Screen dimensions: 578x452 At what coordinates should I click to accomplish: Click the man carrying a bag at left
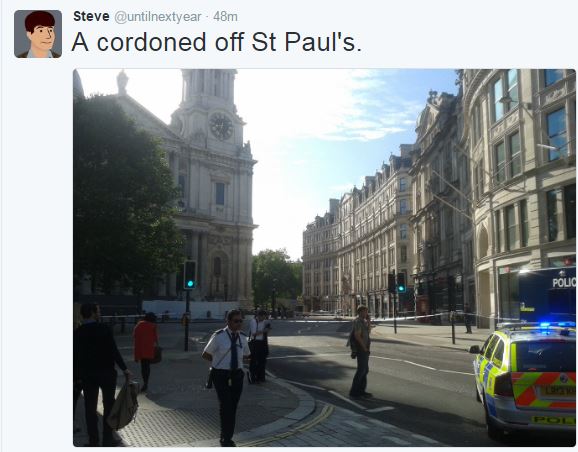point(101,373)
